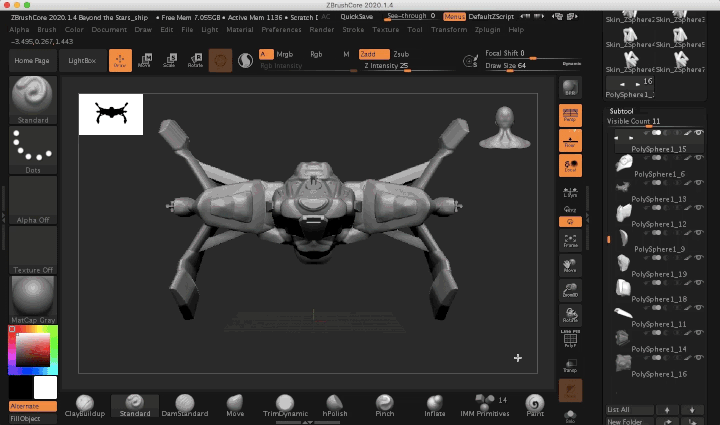720x425 pixels.
Task: Select the Inflate brush
Action: [435, 404]
